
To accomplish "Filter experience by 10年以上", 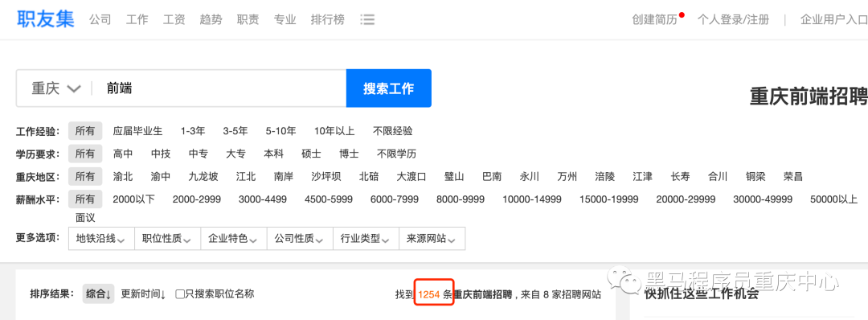I will tap(334, 131).
